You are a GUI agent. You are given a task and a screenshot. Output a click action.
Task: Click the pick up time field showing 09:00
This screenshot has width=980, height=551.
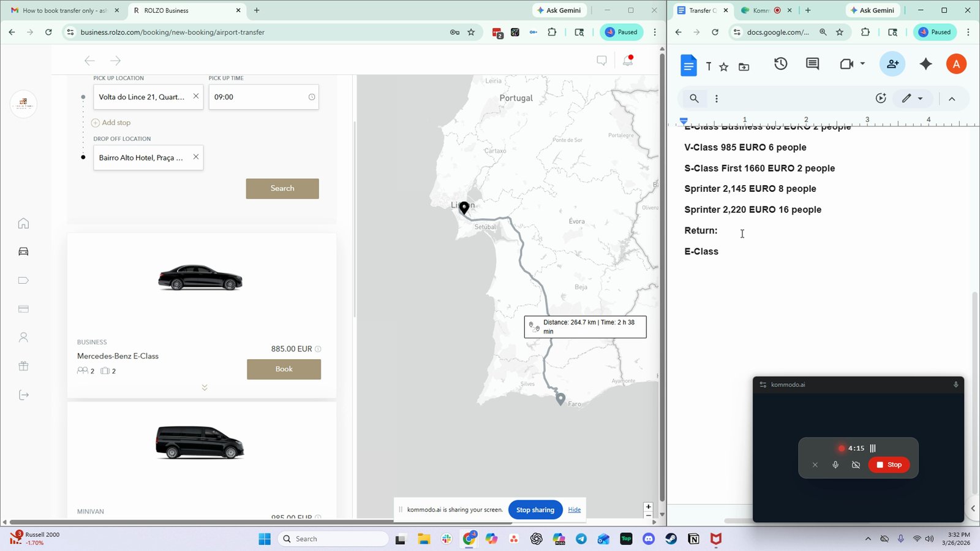tap(263, 97)
